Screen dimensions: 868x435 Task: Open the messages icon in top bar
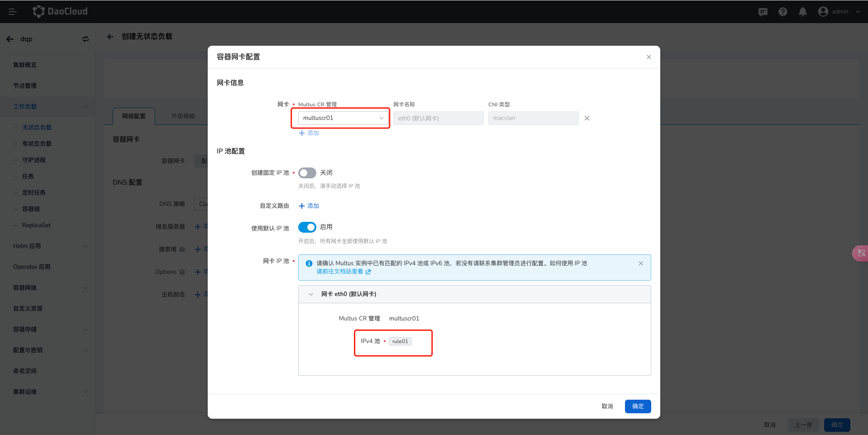point(763,12)
